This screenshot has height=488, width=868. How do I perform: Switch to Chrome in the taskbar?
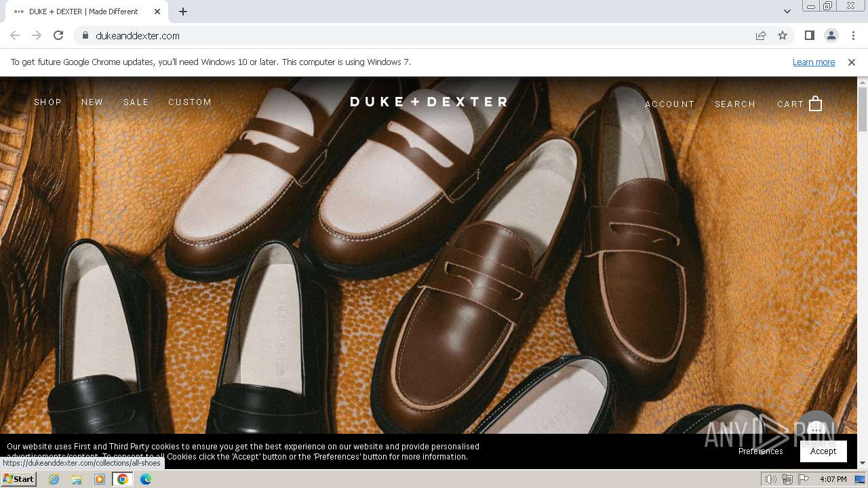tap(123, 479)
